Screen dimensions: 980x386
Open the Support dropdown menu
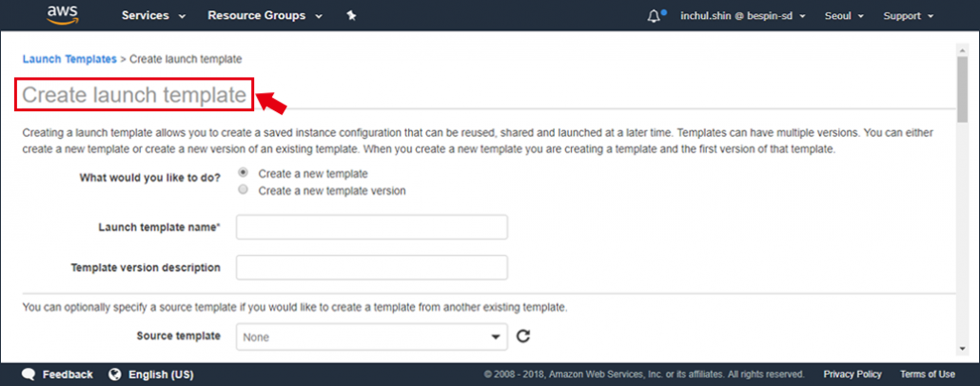point(908,15)
